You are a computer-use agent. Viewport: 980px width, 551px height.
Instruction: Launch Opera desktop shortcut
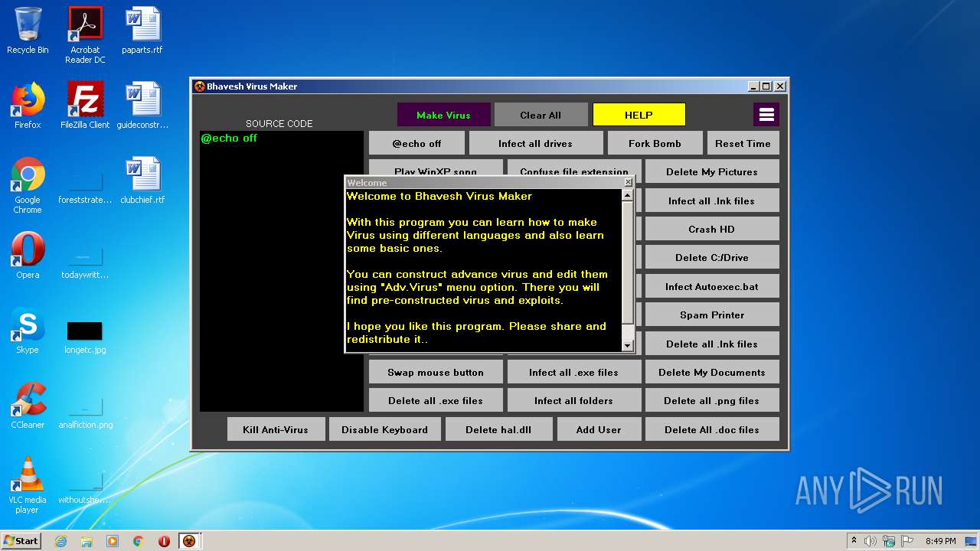(28, 256)
